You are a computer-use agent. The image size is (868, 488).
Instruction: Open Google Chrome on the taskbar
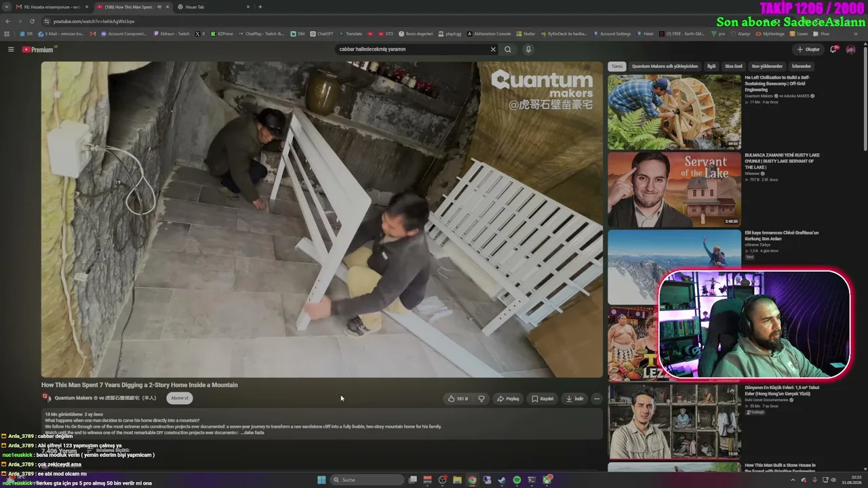472,480
